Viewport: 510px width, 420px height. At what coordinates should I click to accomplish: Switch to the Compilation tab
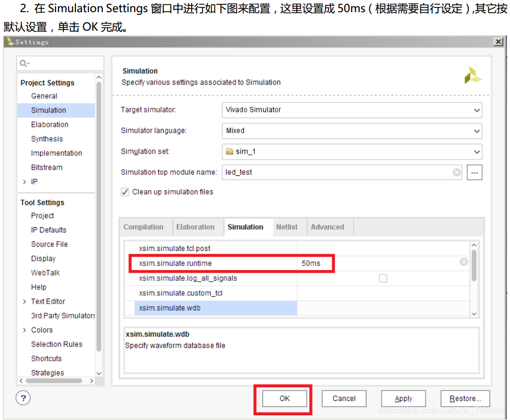coord(144,227)
